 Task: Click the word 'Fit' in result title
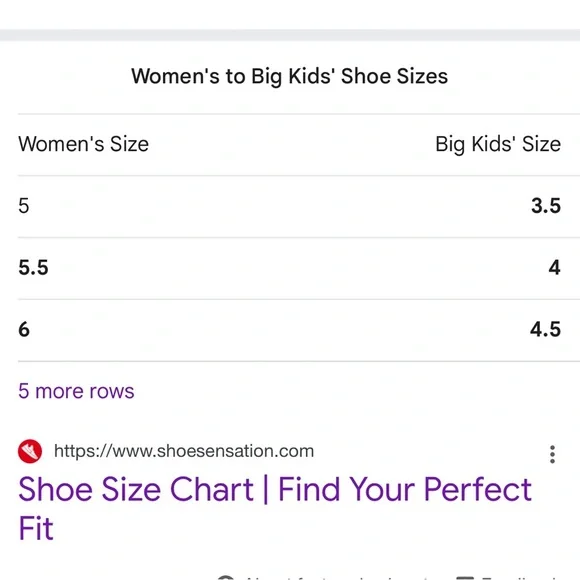click(x=36, y=528)
